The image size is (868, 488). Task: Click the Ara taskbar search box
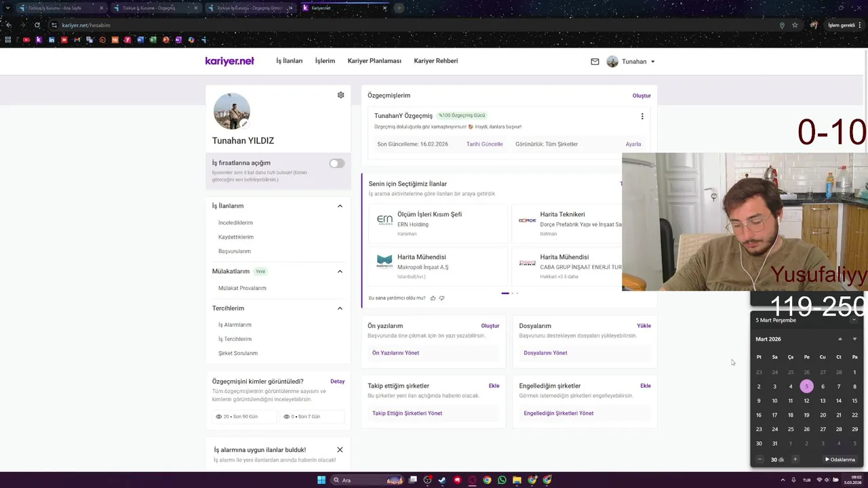(367, 480)
